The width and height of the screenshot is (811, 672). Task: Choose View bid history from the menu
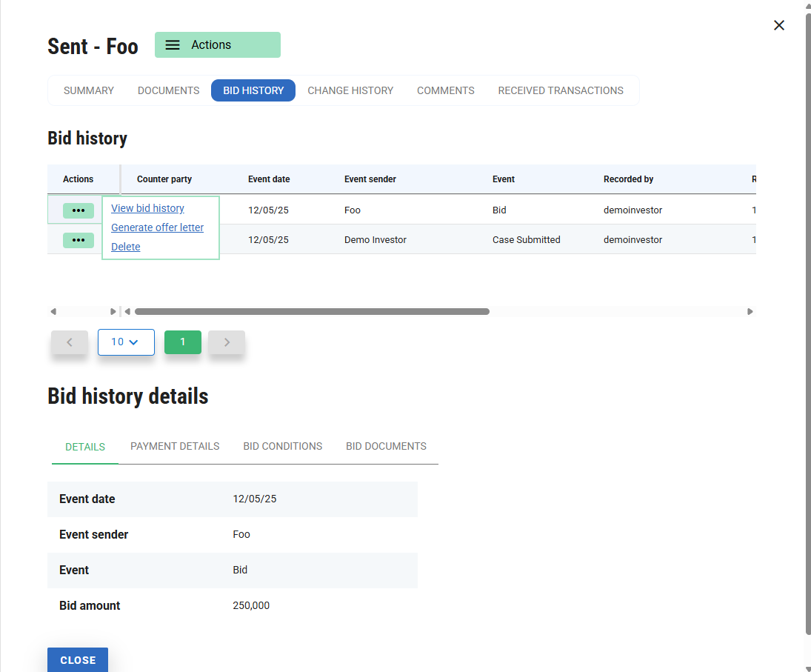[x=147, y=208]
